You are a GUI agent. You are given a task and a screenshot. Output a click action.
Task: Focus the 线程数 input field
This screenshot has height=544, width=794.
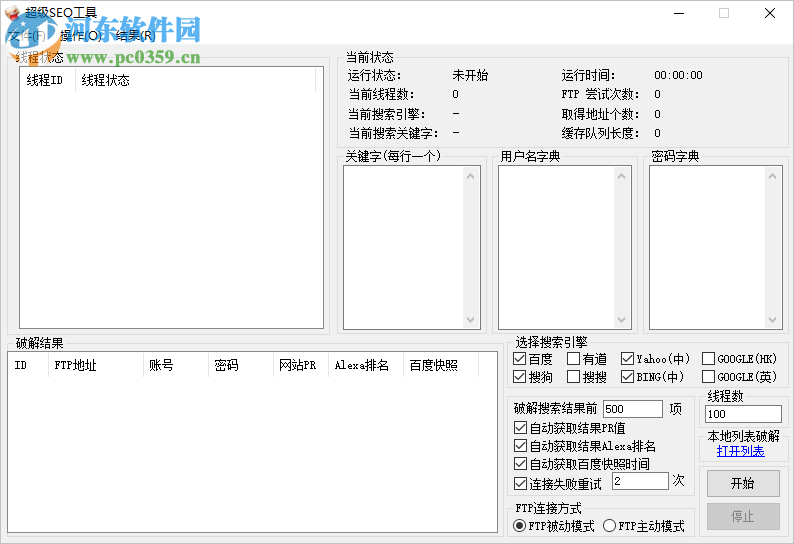point(743,414)
